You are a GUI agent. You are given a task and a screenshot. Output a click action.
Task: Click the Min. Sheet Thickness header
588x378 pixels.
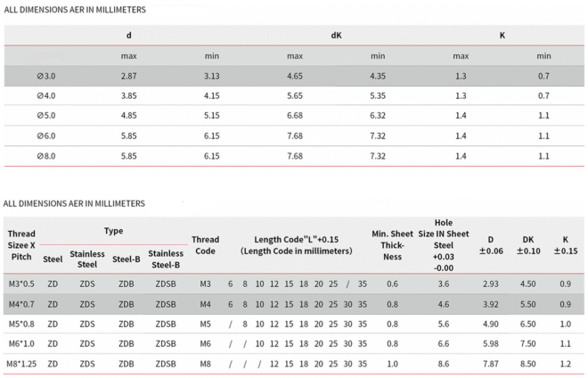pyautogui.click(x=392, y=245)
